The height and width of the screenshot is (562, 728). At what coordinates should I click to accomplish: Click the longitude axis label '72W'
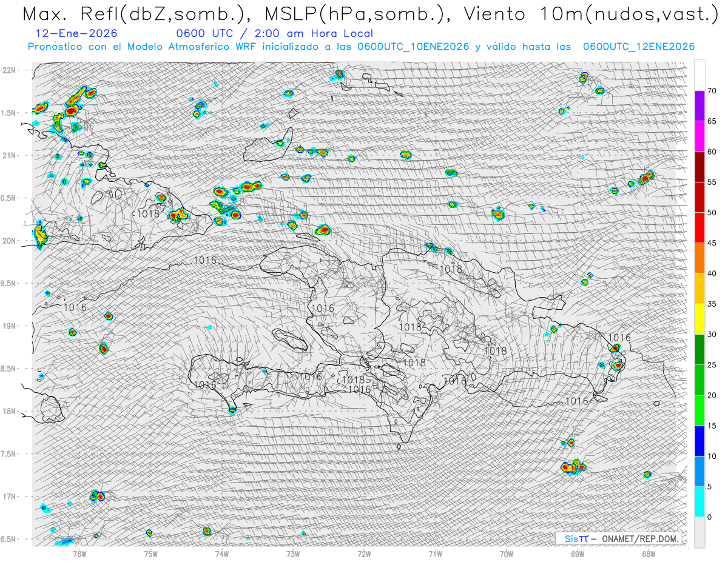coord(364,554)
